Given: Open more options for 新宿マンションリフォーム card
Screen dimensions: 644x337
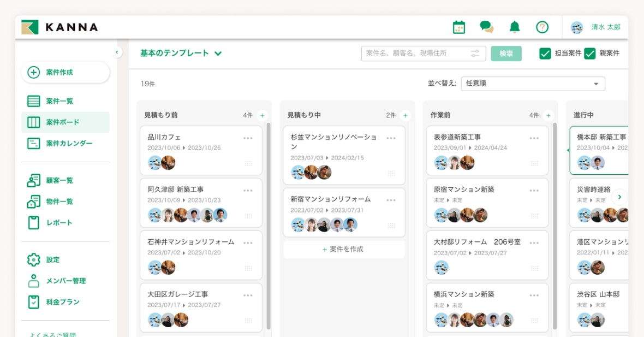Looking at the screenshot, I should pos(391,200).
